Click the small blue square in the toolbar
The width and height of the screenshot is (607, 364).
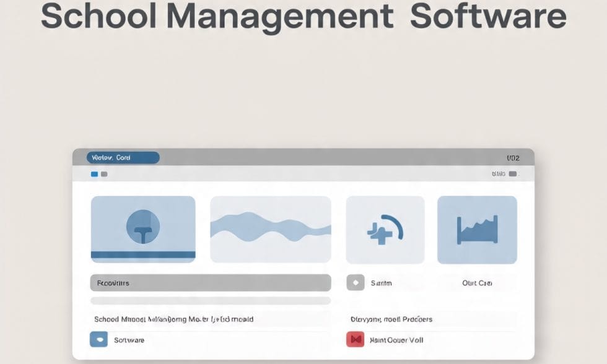[x=94, y=175]
